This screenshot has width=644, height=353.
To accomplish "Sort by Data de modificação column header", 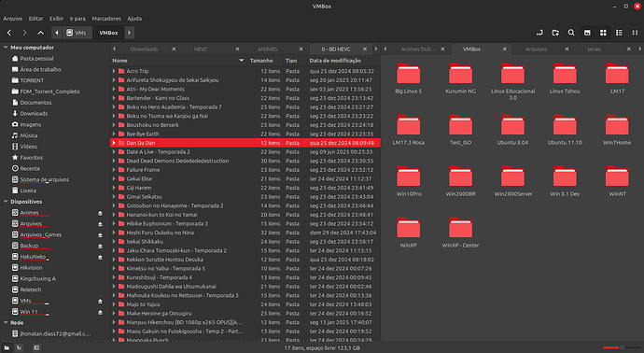I will tap(335, 61).
